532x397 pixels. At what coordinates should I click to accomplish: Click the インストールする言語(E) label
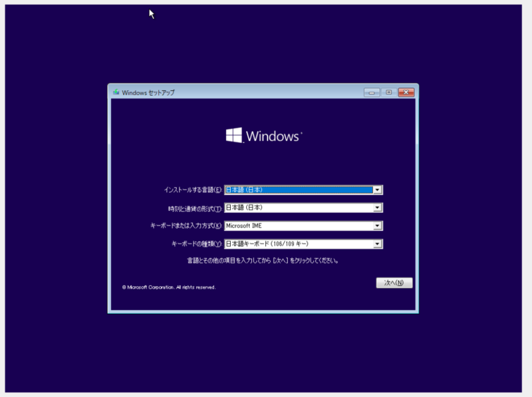193,190
